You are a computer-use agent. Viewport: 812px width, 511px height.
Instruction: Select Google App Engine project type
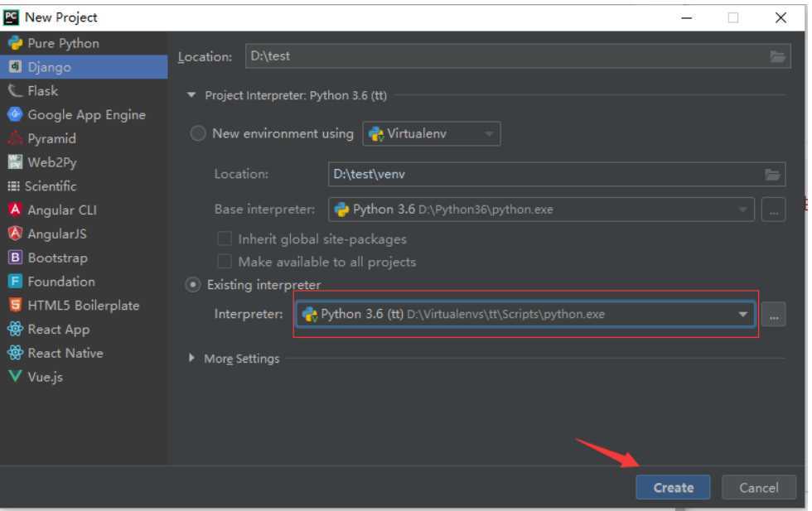pos(84,114)
